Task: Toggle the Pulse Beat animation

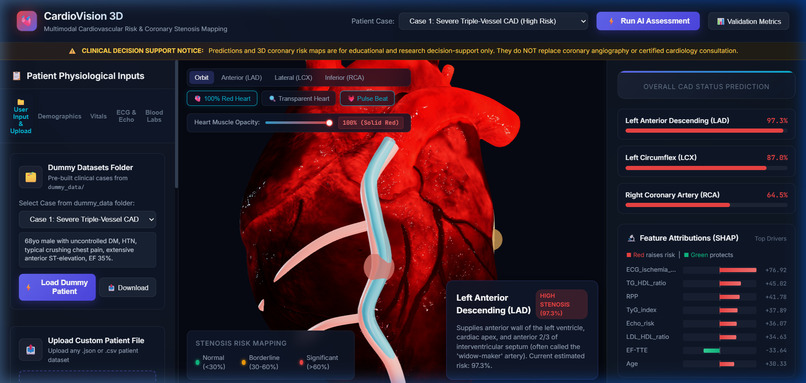Action: pos(367,98)
